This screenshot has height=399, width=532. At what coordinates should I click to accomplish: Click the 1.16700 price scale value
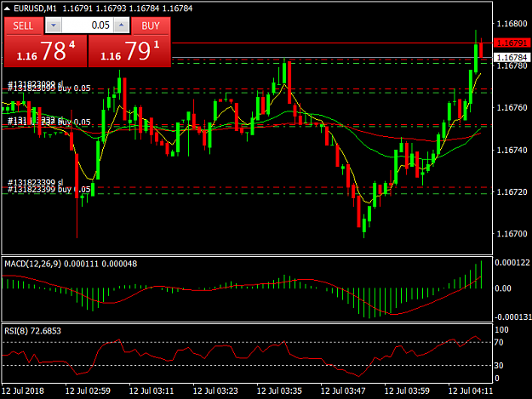(512, 234)
